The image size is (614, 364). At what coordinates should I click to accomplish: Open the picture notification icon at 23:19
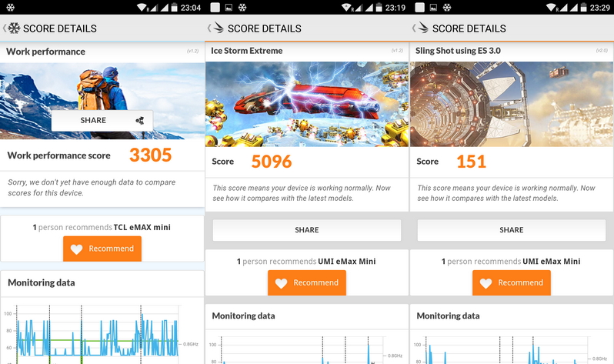click(229, 8)
